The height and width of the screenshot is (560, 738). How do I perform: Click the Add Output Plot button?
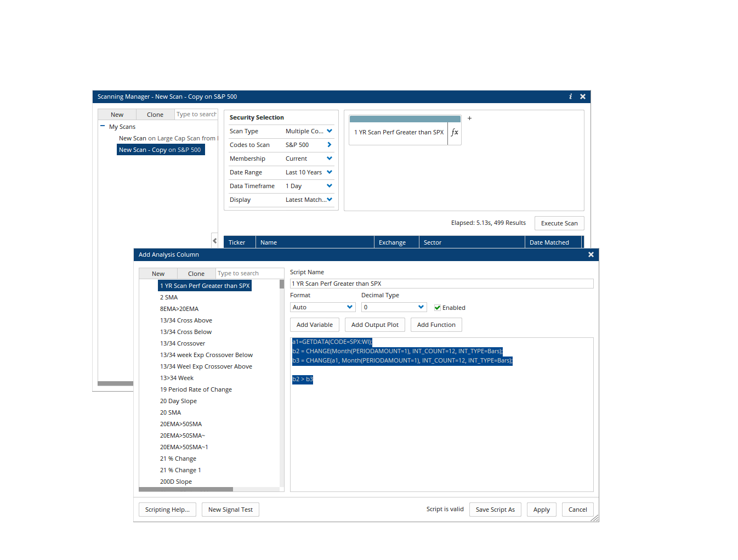(375, 325)
